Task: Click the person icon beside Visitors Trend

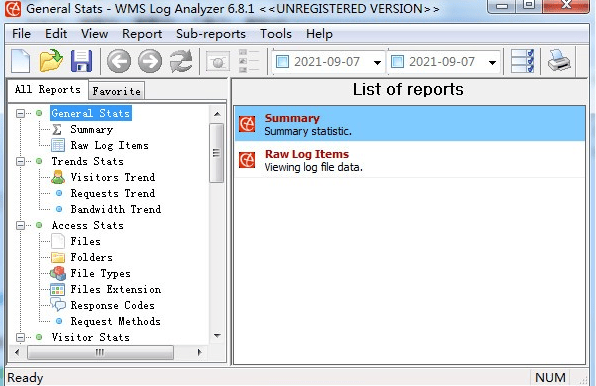Action: point(58,177)
